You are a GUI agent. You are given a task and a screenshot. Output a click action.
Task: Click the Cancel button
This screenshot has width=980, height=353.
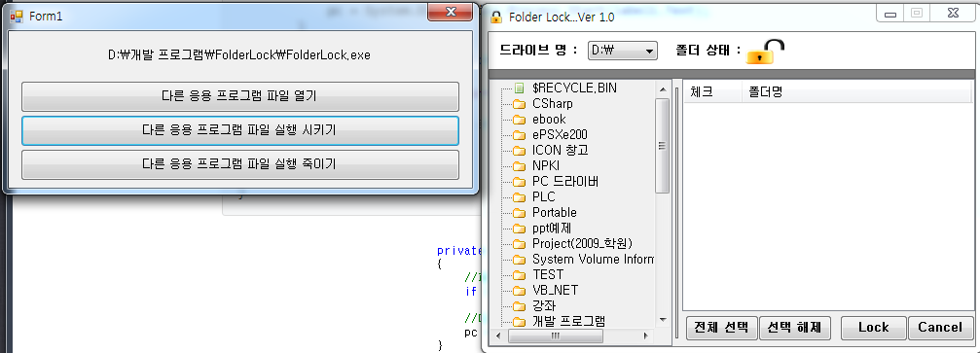940,328
